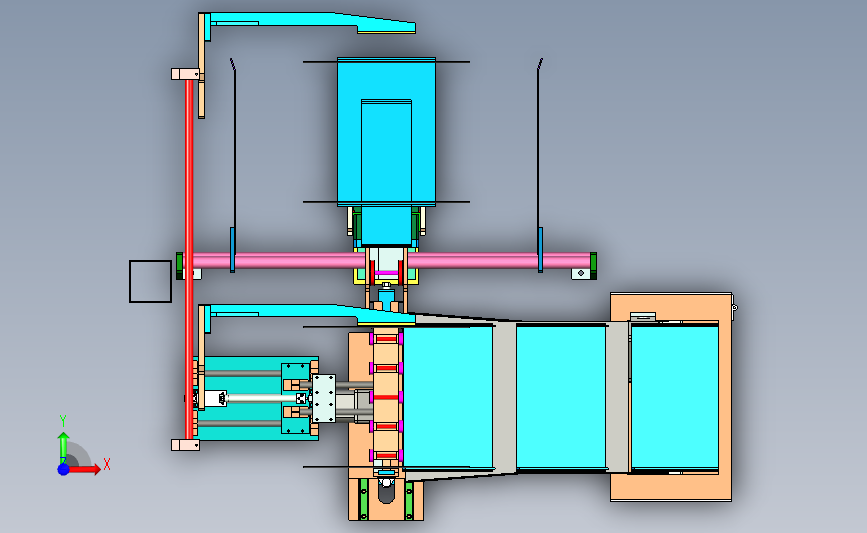Image resolution: width=867 pixels, height=533 pixels.
Task: Select the white bolted mounting plate
Action: click(x=323, y=399)
